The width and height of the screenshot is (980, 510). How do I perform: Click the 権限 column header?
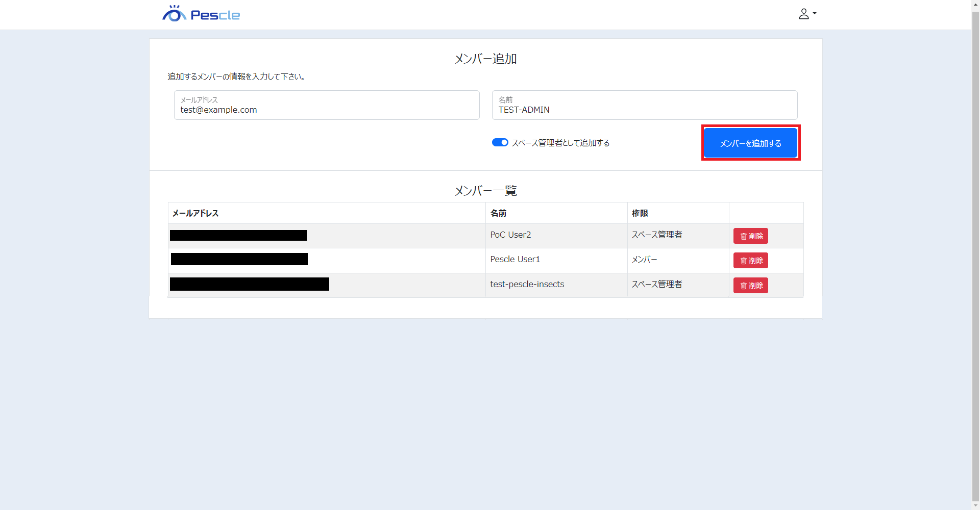(x=640, y=213)
